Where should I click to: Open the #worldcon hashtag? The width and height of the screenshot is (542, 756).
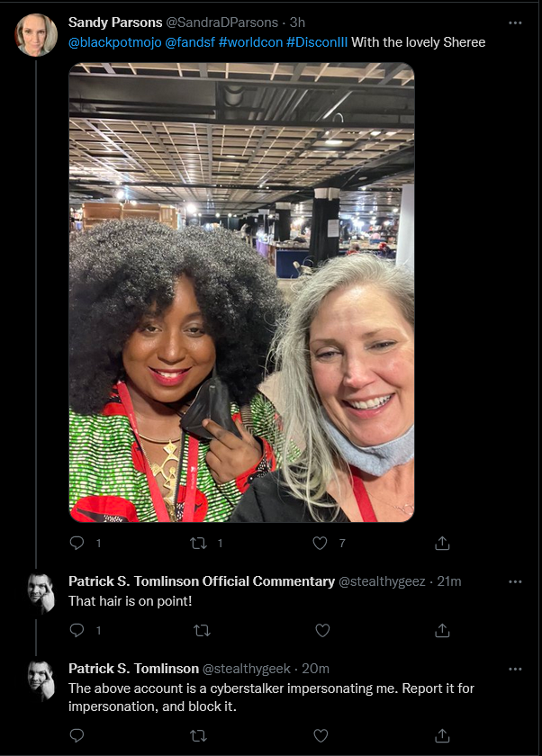[x=250, y=42]
